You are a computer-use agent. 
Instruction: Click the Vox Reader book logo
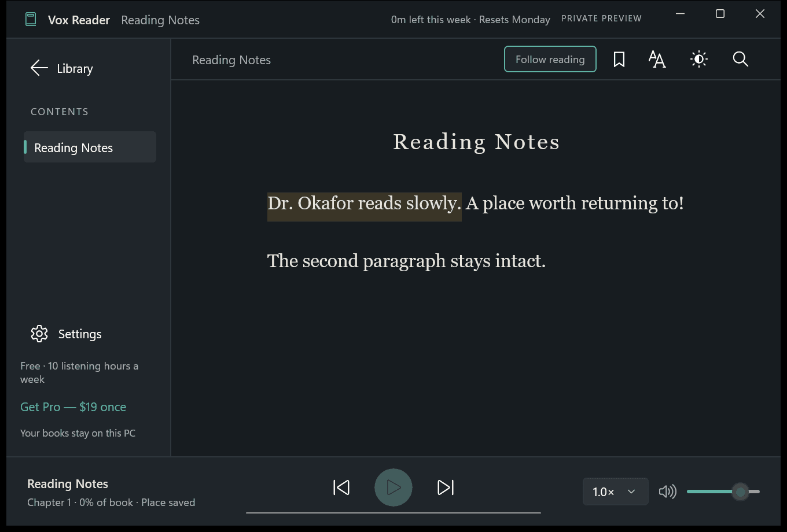31,20
